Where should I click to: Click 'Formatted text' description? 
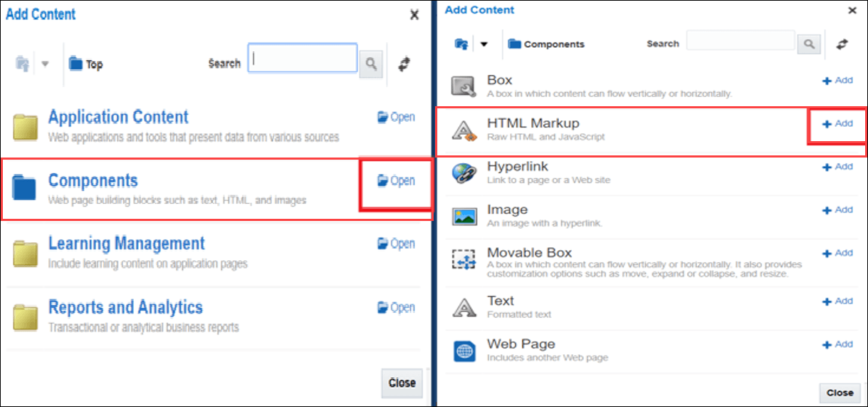point(519,314)
